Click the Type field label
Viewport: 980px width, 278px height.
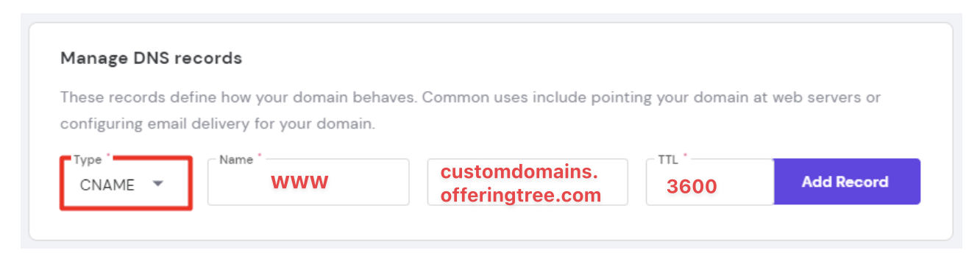(x=88, y=160)
